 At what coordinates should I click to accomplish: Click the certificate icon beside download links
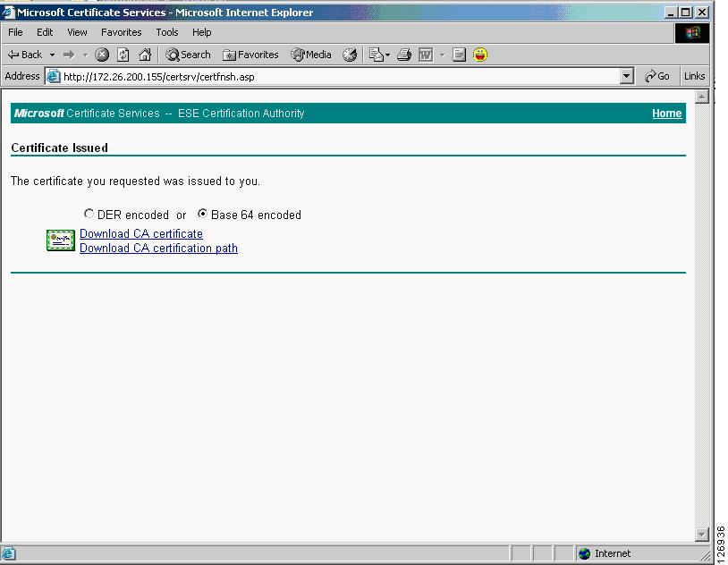(x=60, y=240)
